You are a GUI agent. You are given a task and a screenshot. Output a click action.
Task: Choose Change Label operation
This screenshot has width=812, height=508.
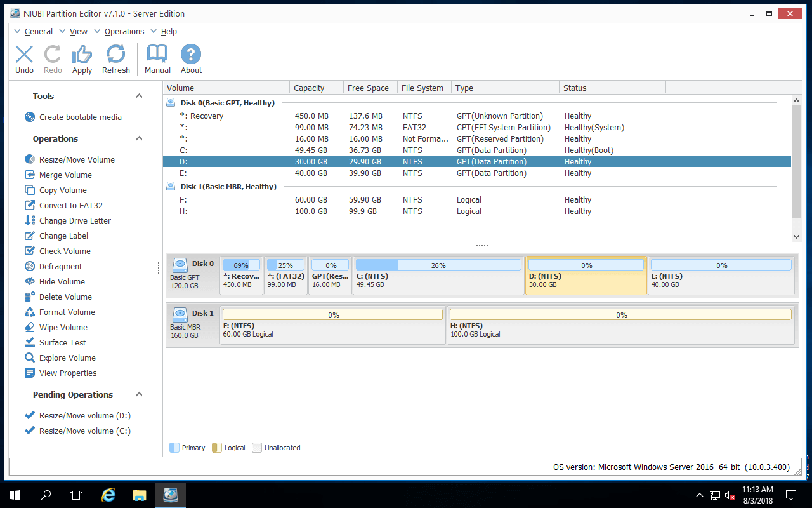(56, 236)
